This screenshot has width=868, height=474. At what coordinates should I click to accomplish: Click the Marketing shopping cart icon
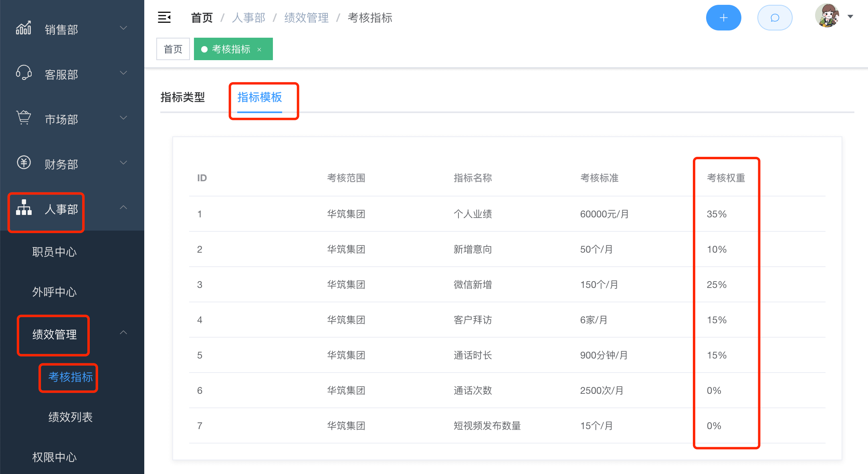[24, 118]
